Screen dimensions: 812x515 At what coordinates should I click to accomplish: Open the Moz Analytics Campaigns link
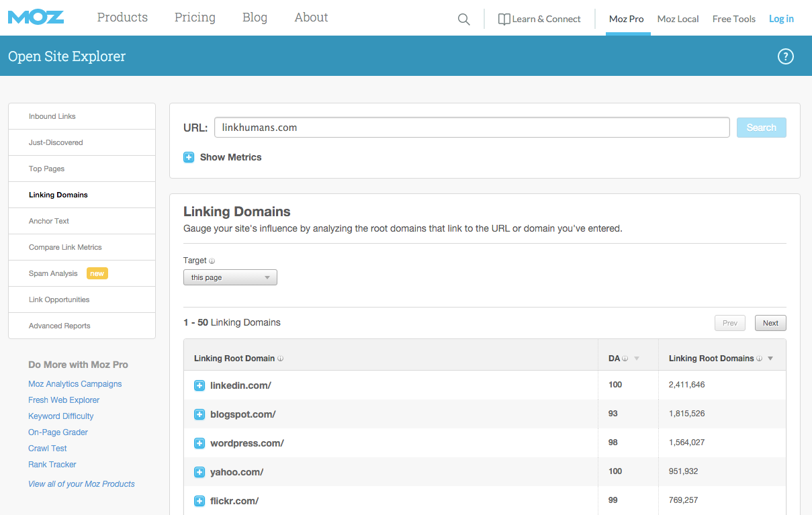point(75,384)
